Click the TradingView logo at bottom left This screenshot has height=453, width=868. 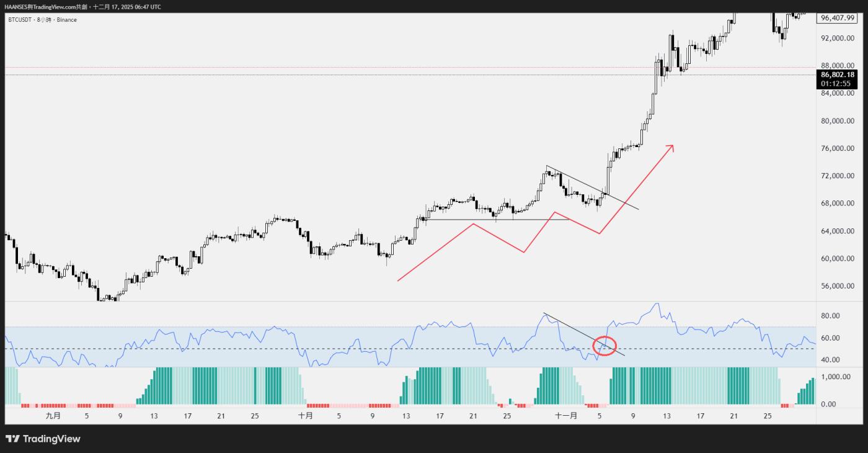43,439
